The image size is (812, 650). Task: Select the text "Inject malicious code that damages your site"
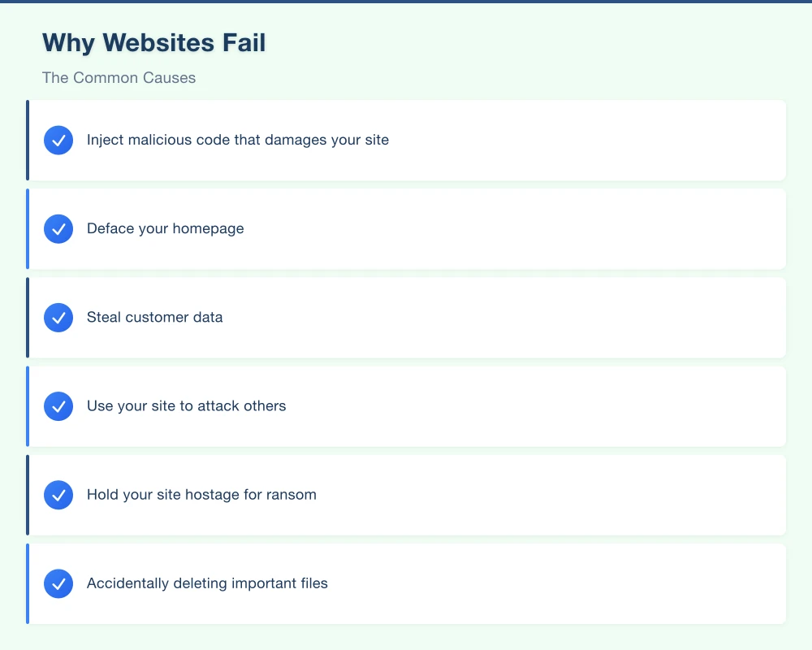[x=238, y=141]
